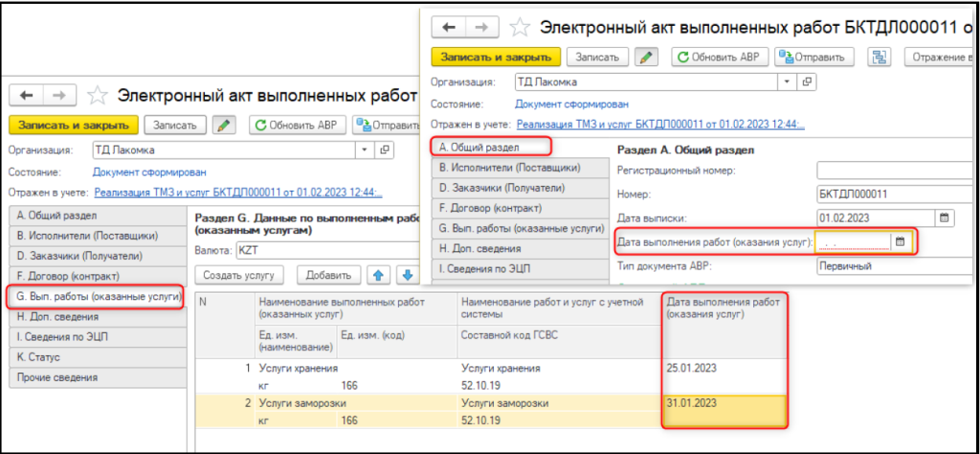Click the open-form icon next to Организация in the back window
980x454 pixels.
[385, 150]
